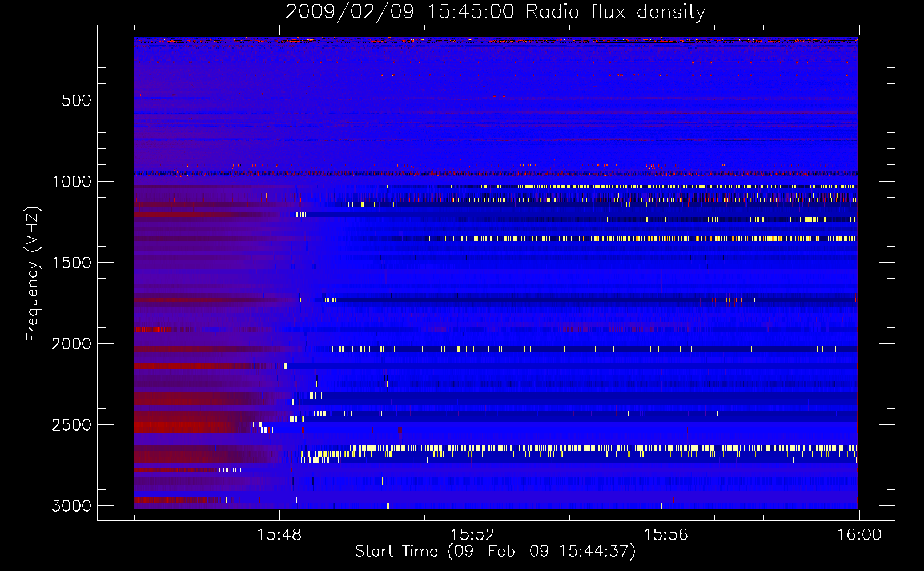Click the 15:52 time tick label
The height and width of the screenshot is (571, 924).
tap(472, 534)
